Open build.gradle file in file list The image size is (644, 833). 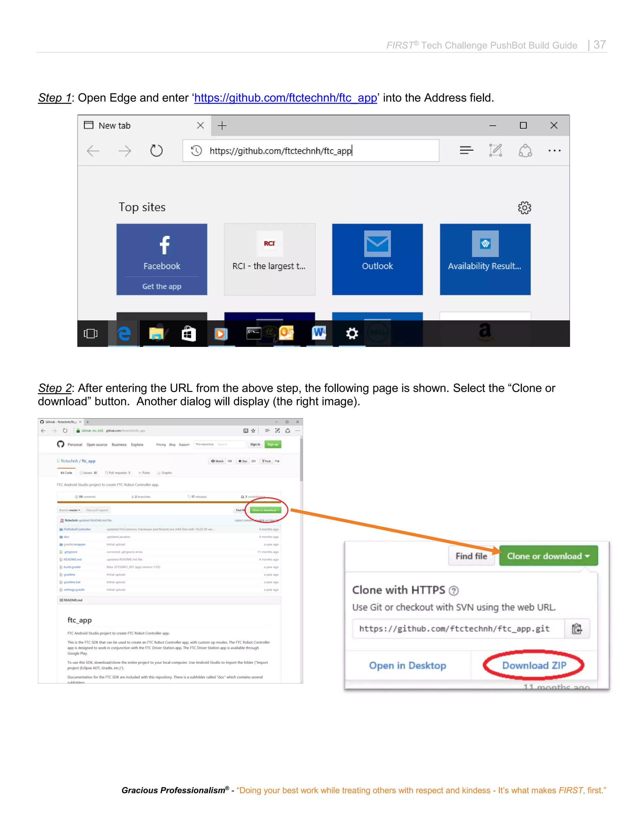click(72, 567)
